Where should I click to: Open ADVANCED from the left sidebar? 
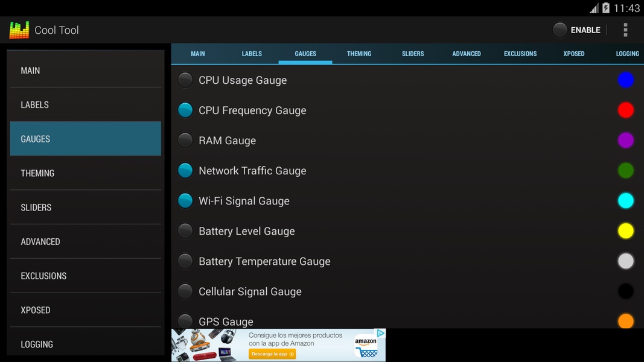tap(86, 242)
